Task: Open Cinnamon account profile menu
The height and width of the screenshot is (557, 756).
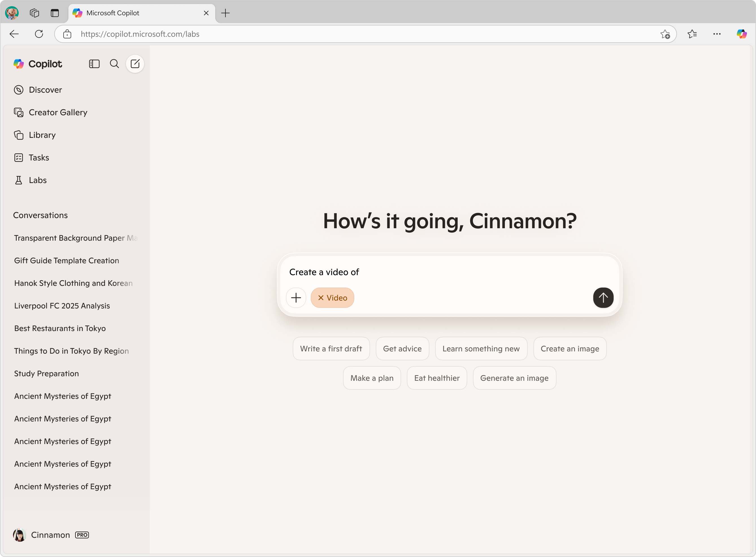Action: click(x=51, y=535)
